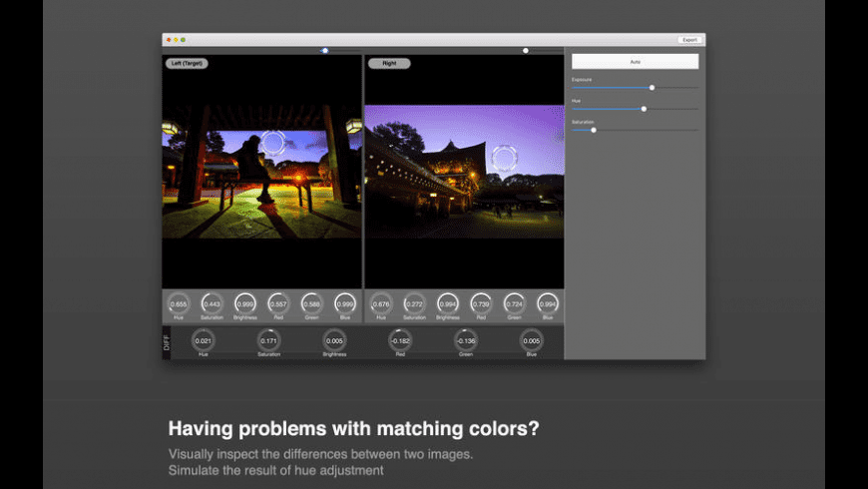This screenshot has height=489, width=868.
Task: Click the "Having problems with matching colors?" heading
Action: coord(354,429)
